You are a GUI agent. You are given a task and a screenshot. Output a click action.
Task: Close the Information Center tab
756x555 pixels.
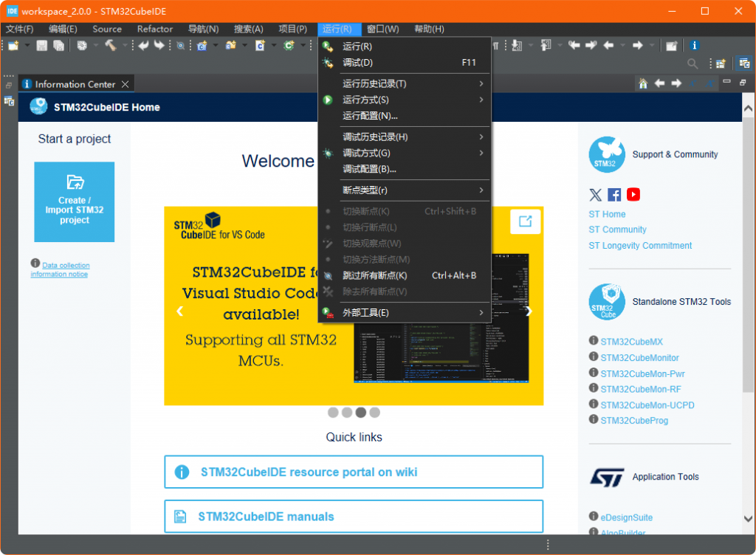126,84
